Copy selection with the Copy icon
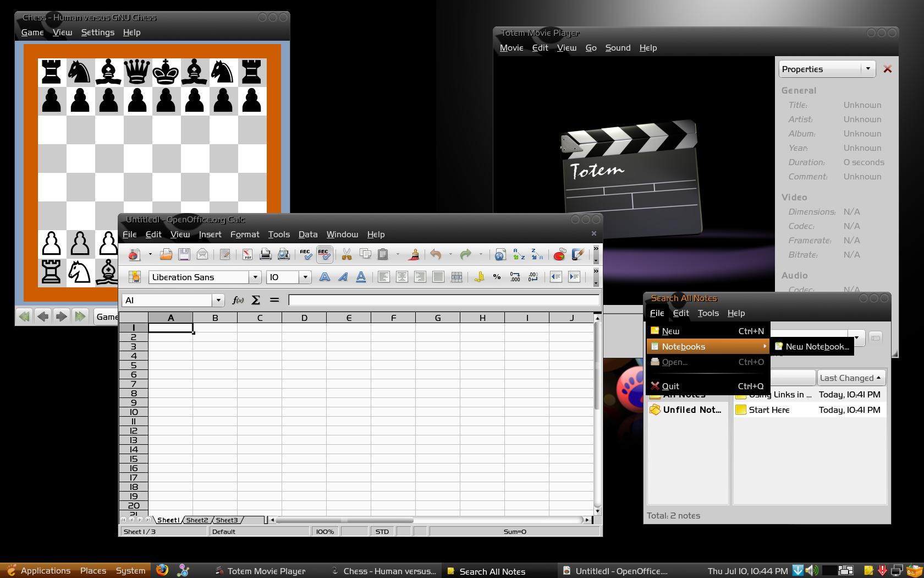 tap(365, 254)
